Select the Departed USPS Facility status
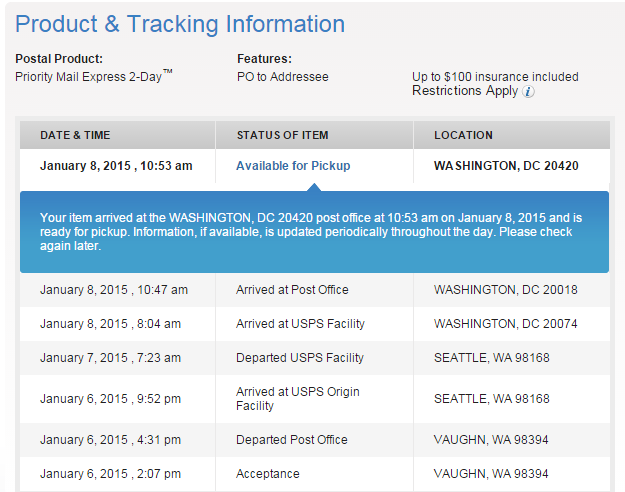Image resolution: width=625 pixels, height=492 pixels. (x=300, y=358)
